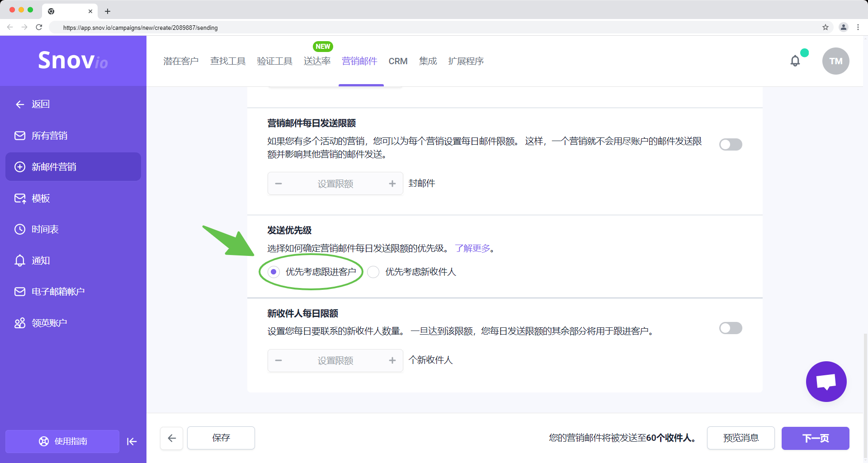Open 扩展程序 top menu

coord(466,61)
